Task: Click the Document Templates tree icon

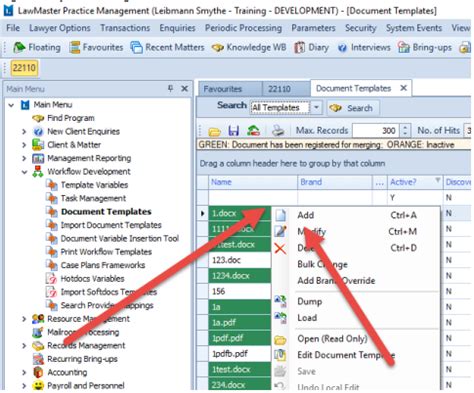Action: 51,211
